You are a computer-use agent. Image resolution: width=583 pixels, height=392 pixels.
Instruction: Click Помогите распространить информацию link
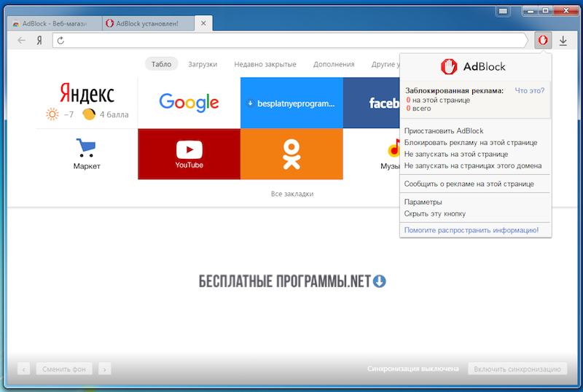[471, 230]
